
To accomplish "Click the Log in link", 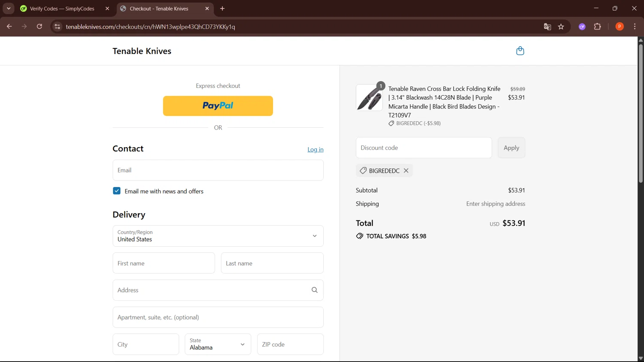I will pos(316,149).
